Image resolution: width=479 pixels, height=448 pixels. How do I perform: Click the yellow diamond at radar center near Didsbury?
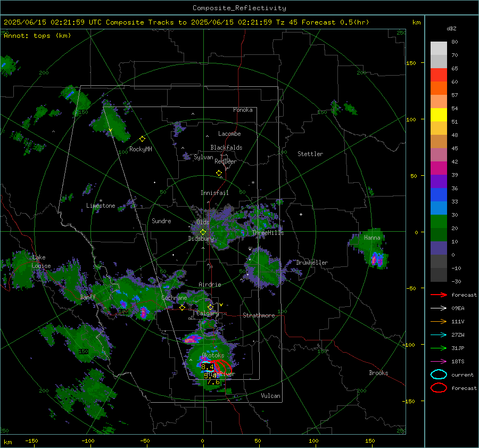point(203,232)
